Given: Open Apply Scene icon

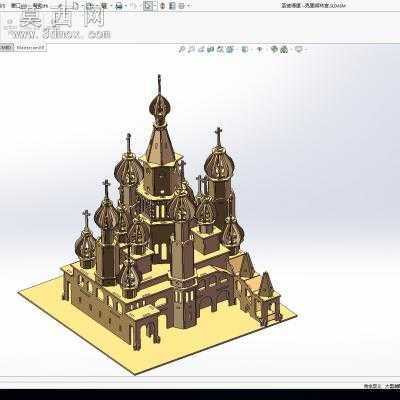Looking at the screenshot, I should (x=284, y=50).
